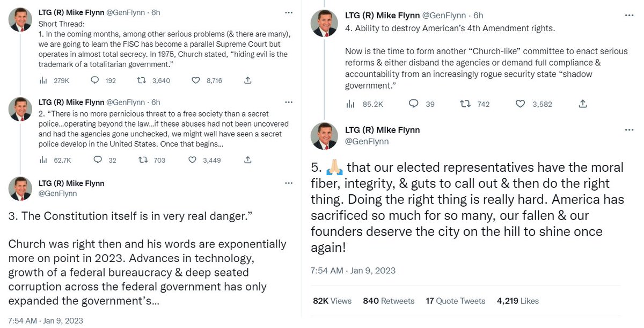The width and height of the screenshot is (644, 328).
Task: View the 4,219 Likes list
Action: click(x=518, y=301)
